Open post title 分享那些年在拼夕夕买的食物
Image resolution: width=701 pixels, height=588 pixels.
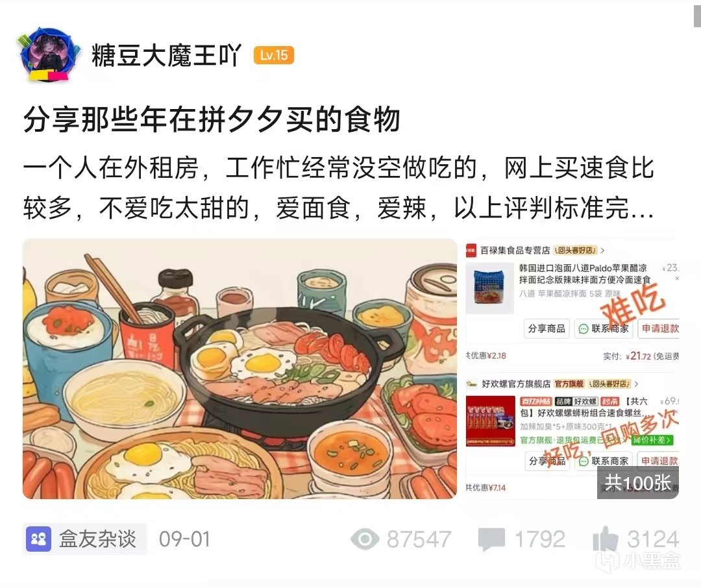[212, 119]
